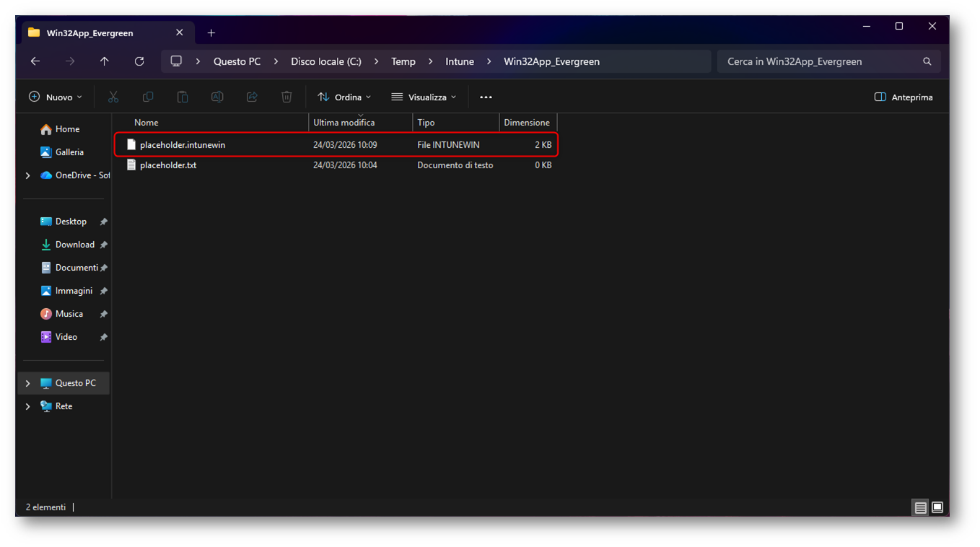Go up one folder level
980x547 pixels.
pos(105,61)
